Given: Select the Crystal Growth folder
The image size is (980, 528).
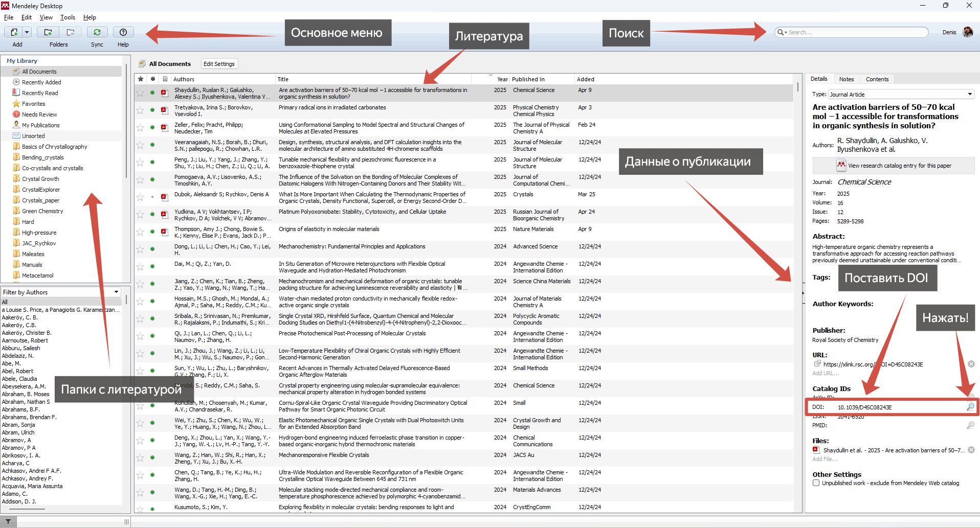Looking at the screenshot, I should pos(40,179).
